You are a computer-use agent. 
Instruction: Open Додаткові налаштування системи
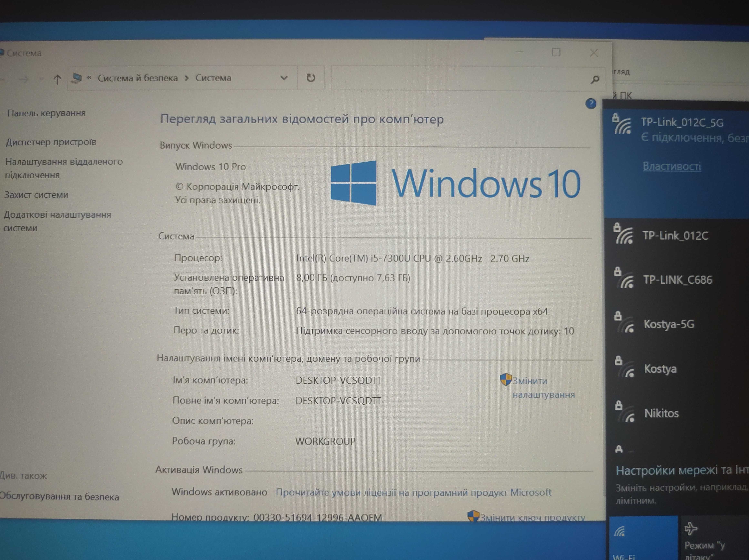point(57,221)
